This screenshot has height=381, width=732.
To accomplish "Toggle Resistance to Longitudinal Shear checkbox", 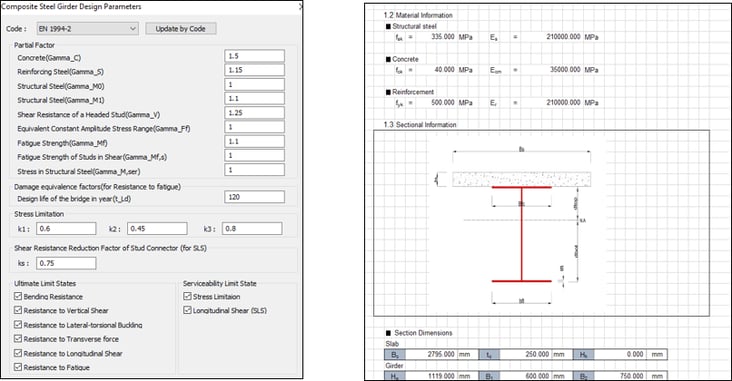I will pyautogui.click(x=18, y=353).
